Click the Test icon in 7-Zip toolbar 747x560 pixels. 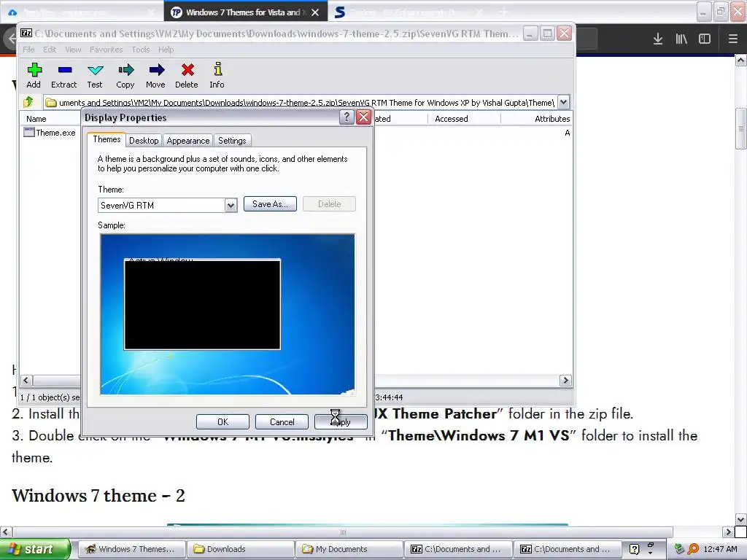pos(96,71)
